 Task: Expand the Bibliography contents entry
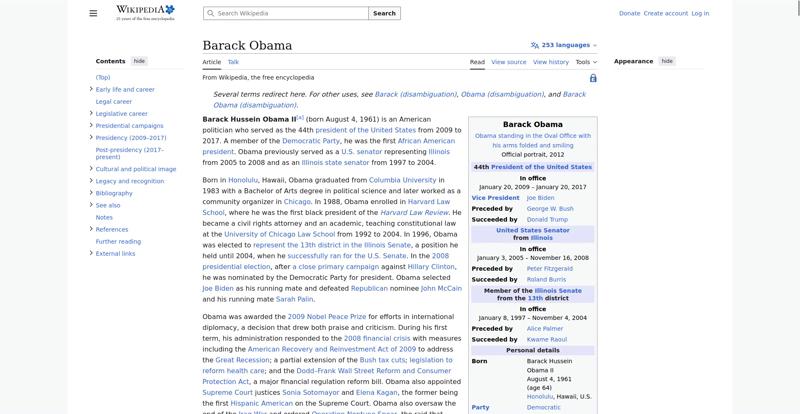91,193
